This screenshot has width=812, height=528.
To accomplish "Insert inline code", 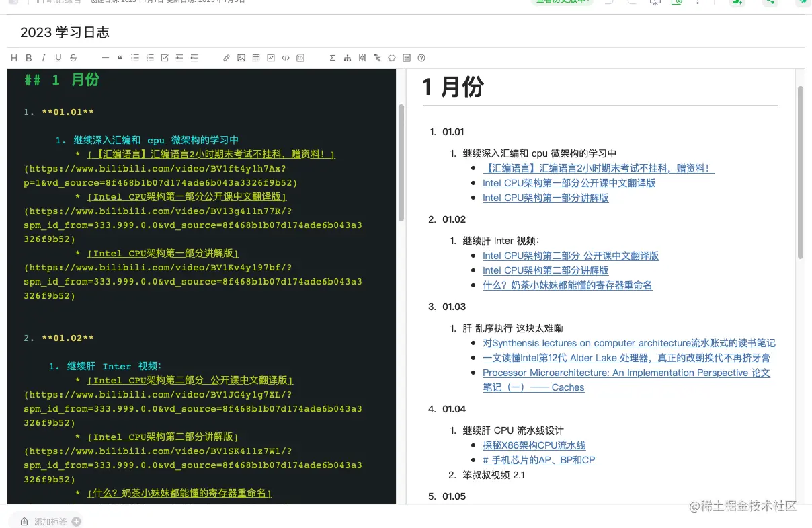I will [286, 58].
